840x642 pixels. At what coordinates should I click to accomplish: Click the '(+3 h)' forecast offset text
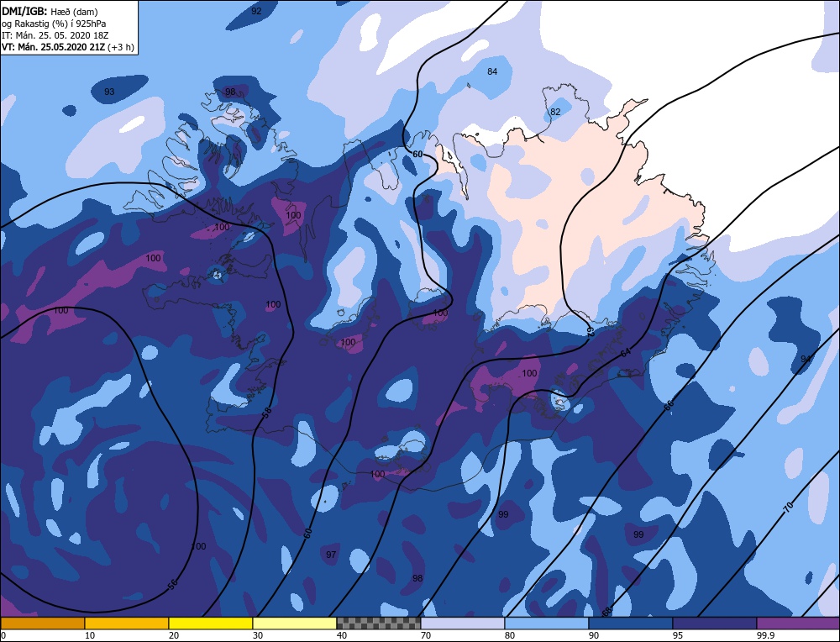(x=120, y=47)
